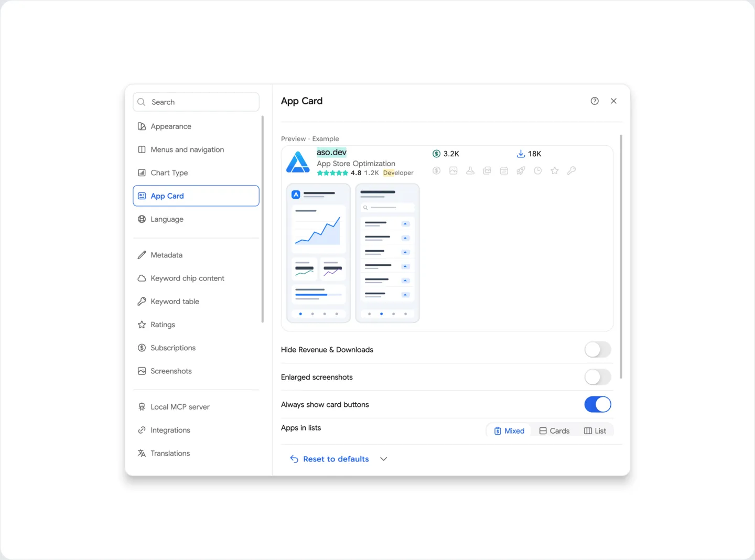Click the clock history card button

pyautogui.click(x=538, y=170)
